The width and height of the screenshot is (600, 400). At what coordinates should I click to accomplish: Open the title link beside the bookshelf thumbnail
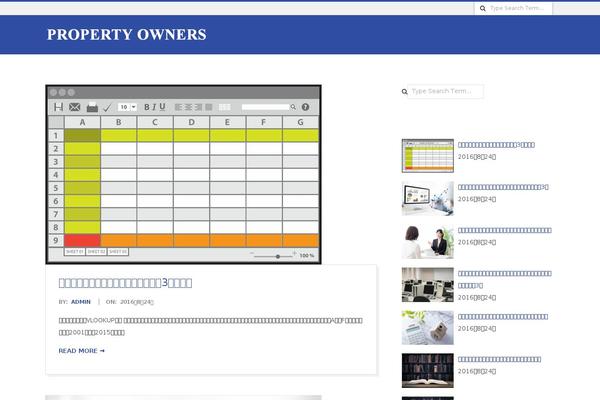[x=499, y=359]
